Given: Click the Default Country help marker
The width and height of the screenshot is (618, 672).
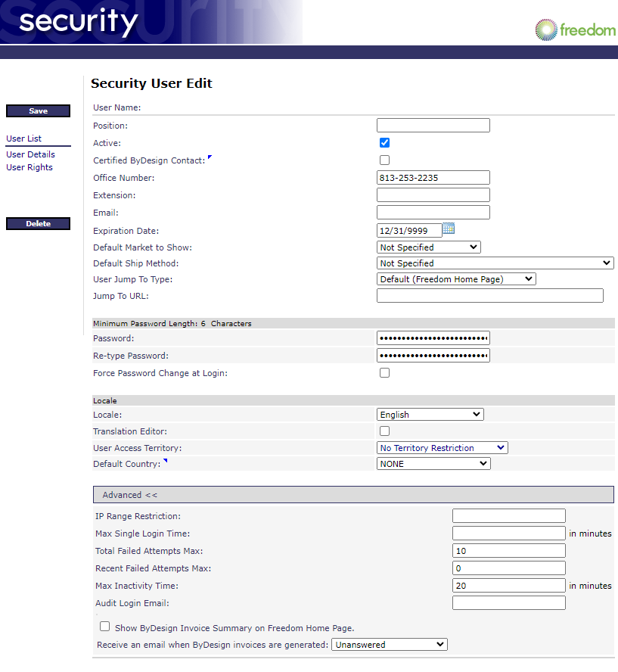Looking at the screenshot, I should click(165, 461).
